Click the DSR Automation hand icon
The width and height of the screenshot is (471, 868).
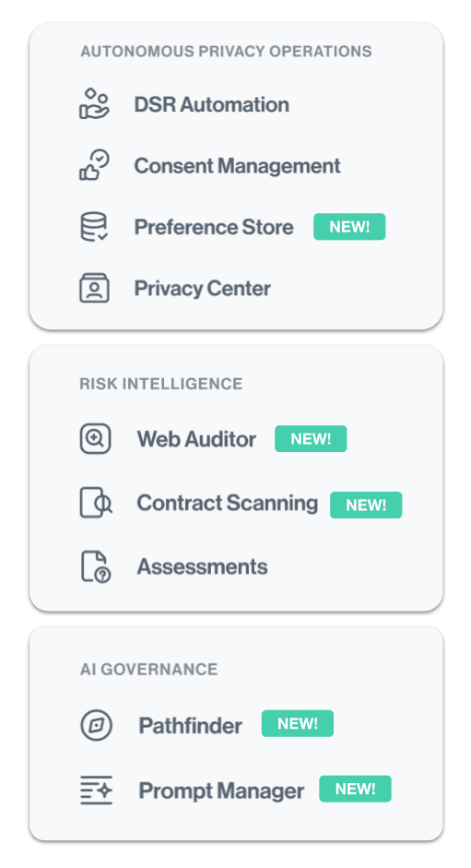(x=94, y=103)
